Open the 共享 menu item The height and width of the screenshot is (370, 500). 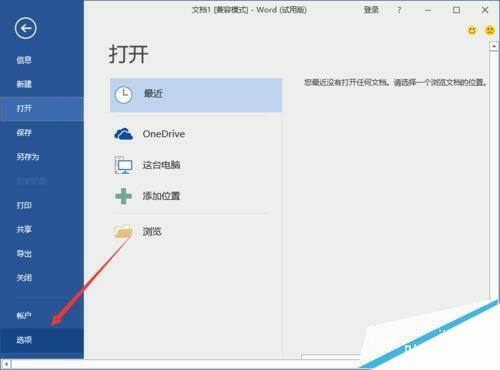(x=42, y=229)
